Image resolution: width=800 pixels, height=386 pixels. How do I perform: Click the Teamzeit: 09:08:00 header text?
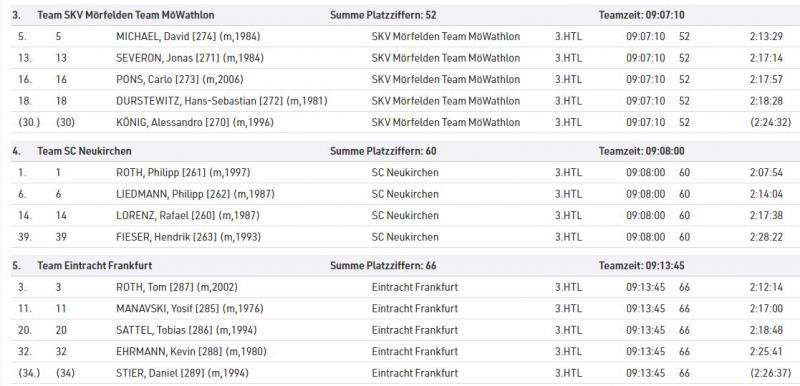(641, 151)
